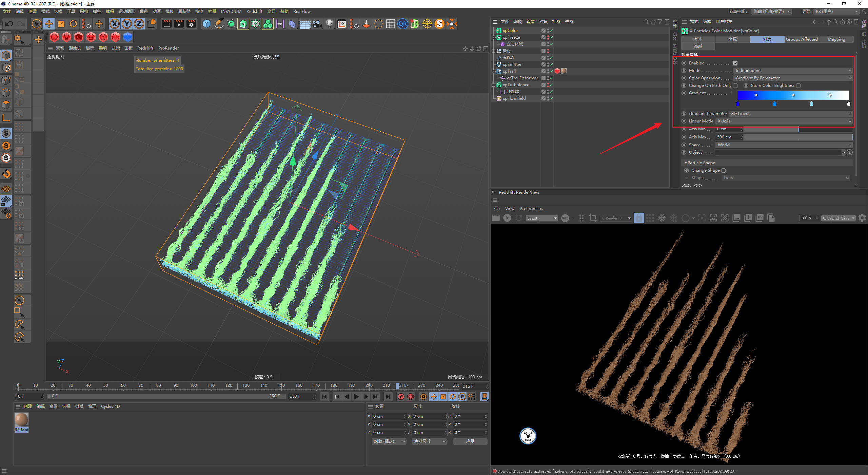Select the Move tool in top toolbar
Image resolution: width=868 pixels, height=475 pixels.
tap(49, 24)
